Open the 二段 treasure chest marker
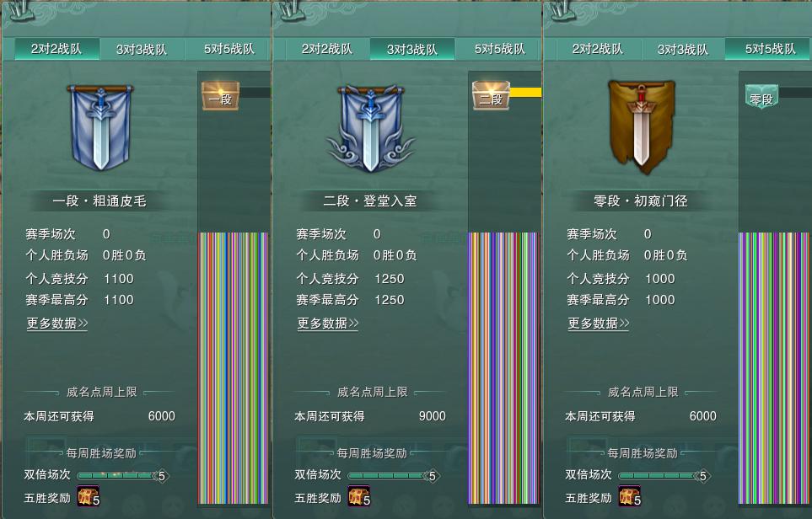Viewport: 812px width, 519px height. click(x=491, y=96)
